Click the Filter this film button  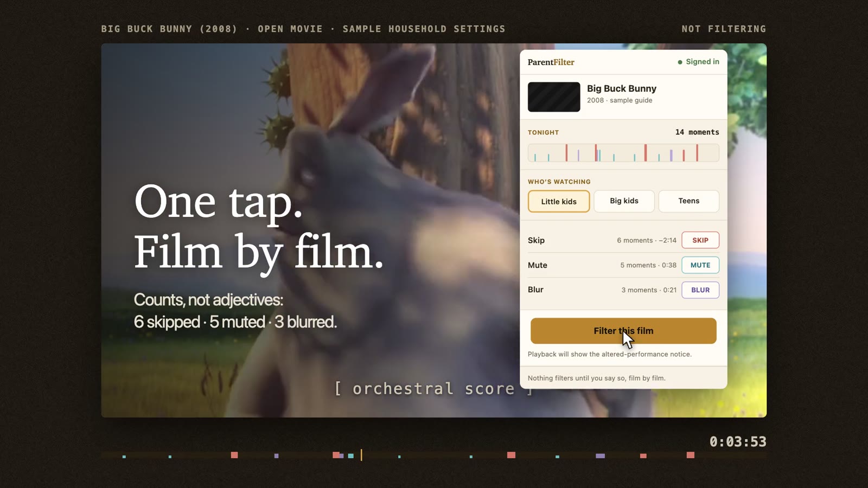coord(623,331)
